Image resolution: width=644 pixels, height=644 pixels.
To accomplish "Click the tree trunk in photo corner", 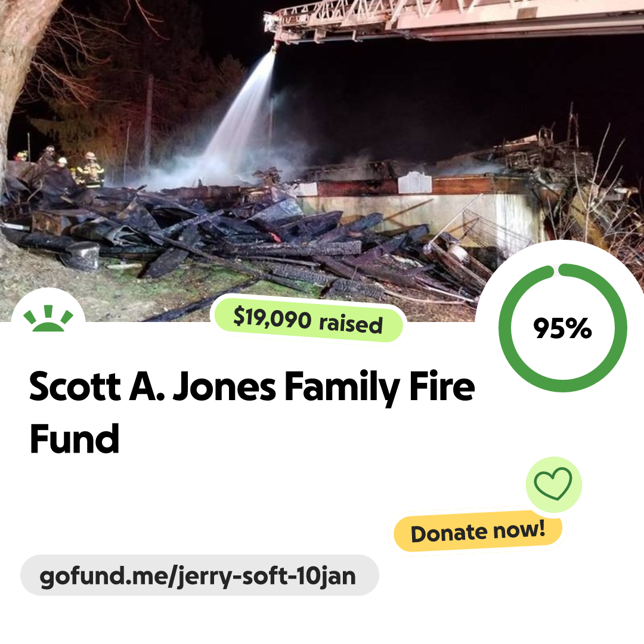I will 17,61.
